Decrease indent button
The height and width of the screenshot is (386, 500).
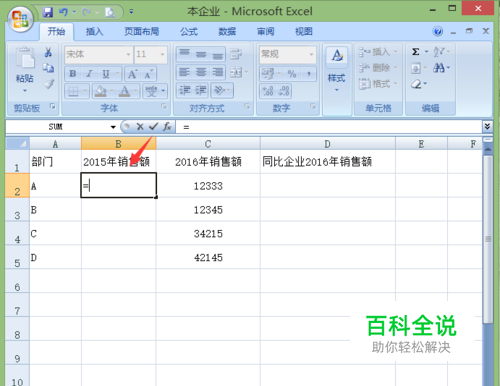click(184, 91)
